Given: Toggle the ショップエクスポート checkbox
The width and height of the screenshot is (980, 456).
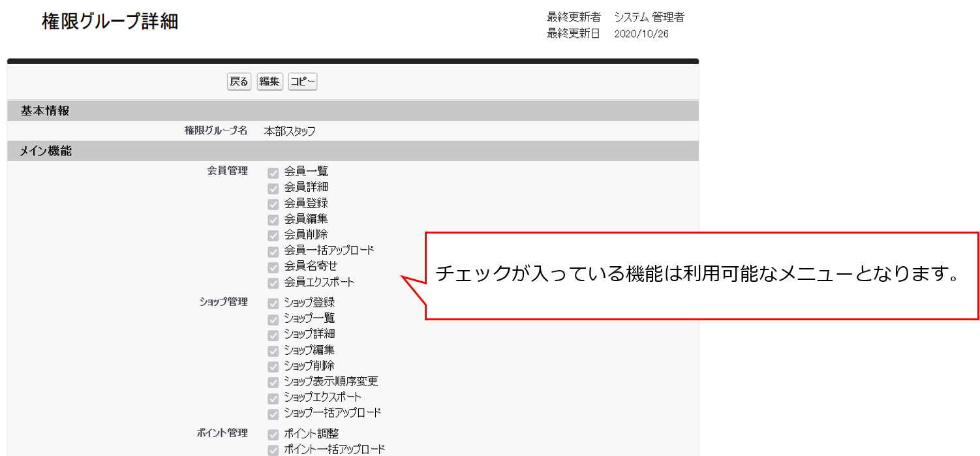Looking at the screenshot, I should click(x=273, y=397).
